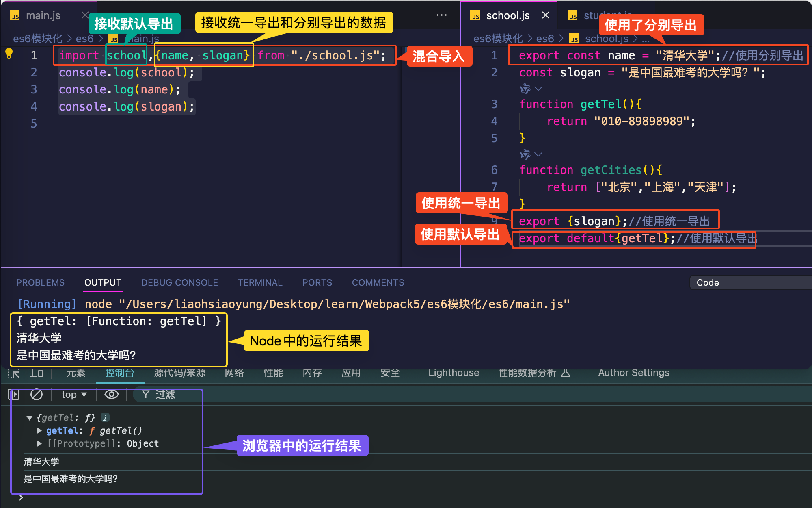Click the lightbulb code action icon

pos(9,53)
